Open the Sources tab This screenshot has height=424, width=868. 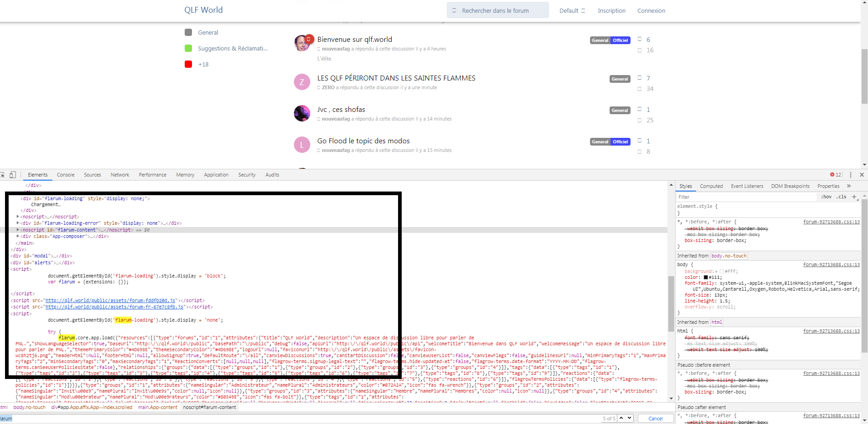[92, 175]
